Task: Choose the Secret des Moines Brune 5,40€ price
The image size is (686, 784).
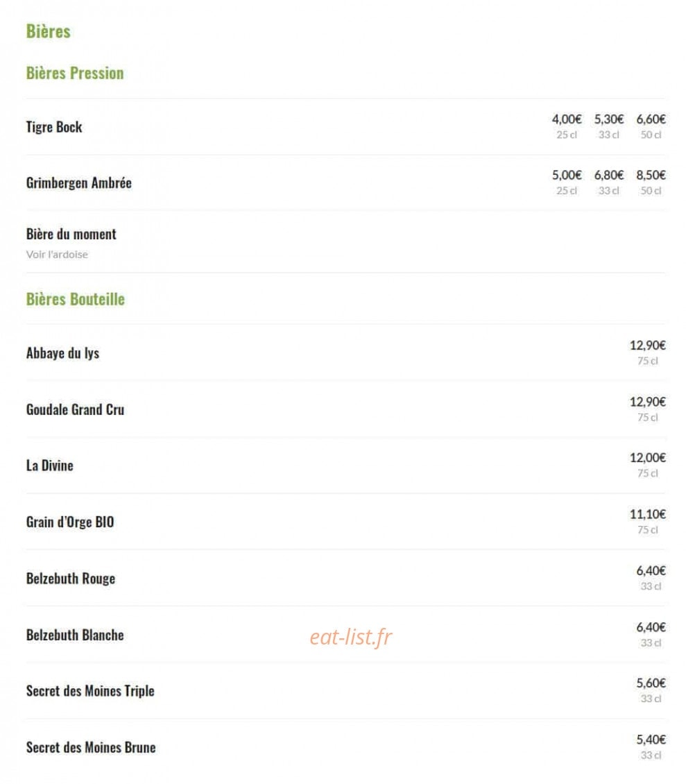Action: click(651, 747)
